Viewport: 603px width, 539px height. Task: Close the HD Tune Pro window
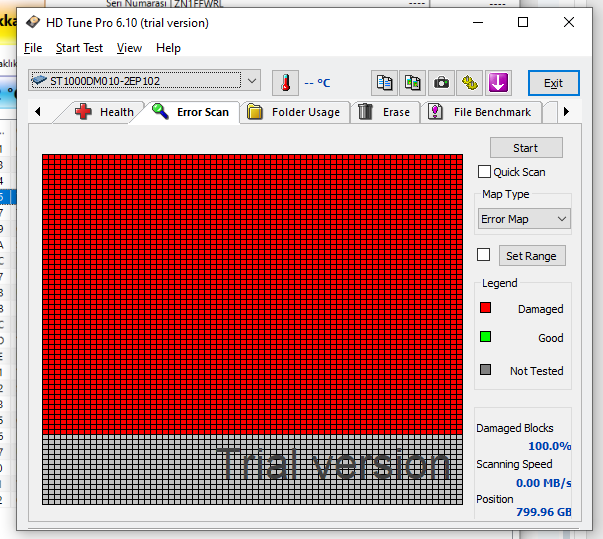click(x=569, y=22)
